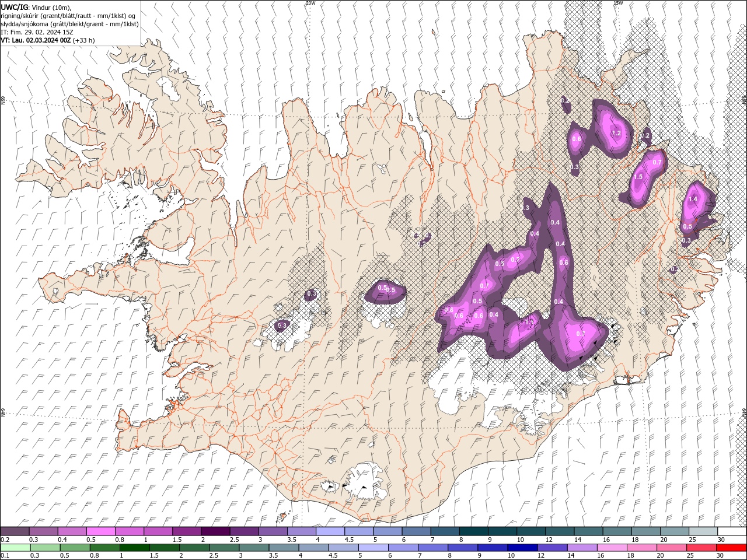Click the pale green 0.1 swatch in lower legend

pyautogui.click(x=15, y=548)
